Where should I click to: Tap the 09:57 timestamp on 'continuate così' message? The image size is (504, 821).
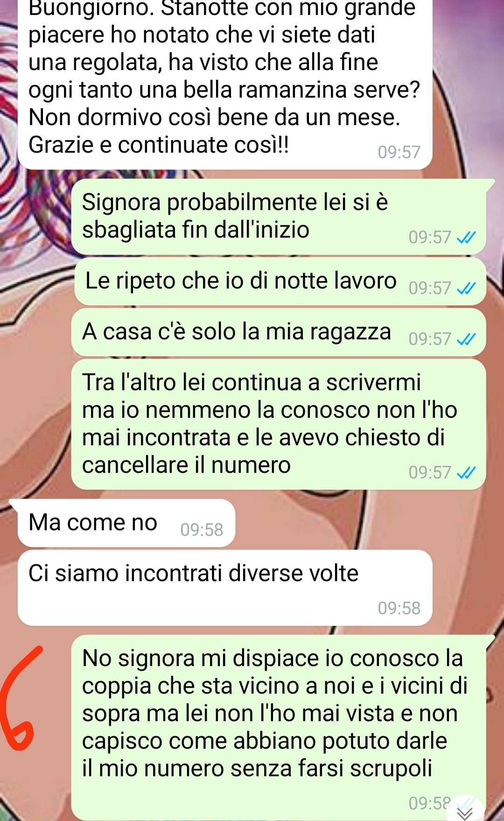(399, 152)
